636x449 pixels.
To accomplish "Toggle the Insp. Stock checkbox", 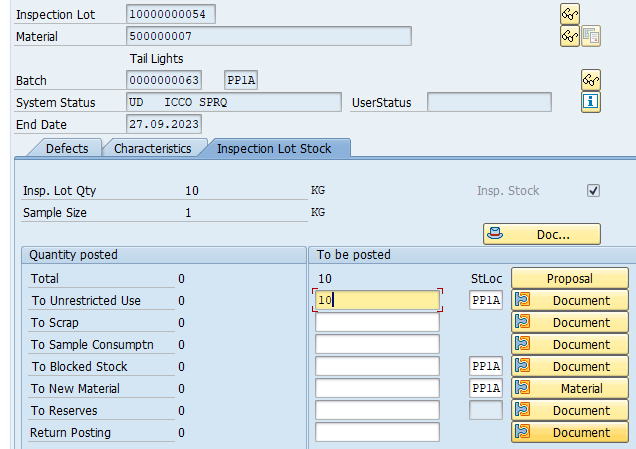I will pos(593,190).
